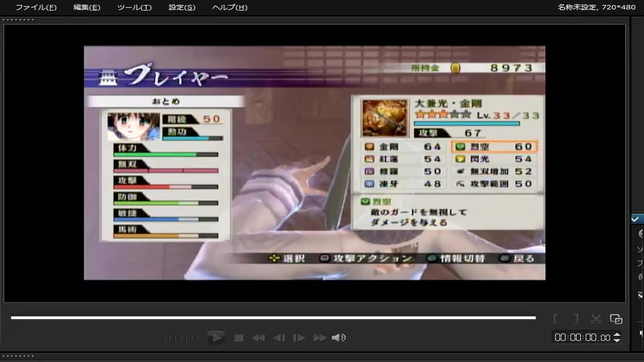Viewport: 644px width, 362px height.
Task: Increase the timecode with the up arrow
Action: pyautogui.click(x=617, y=335)
